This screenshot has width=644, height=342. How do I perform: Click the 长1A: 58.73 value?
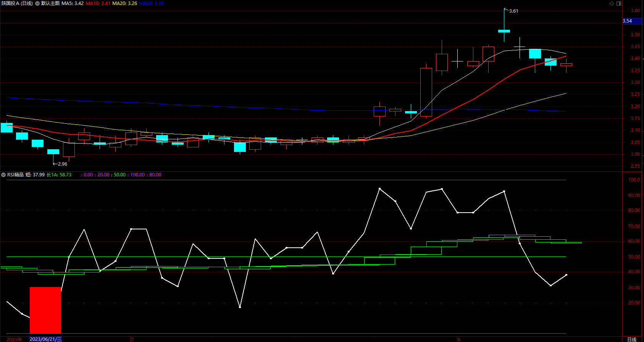[x=59, y=175]
